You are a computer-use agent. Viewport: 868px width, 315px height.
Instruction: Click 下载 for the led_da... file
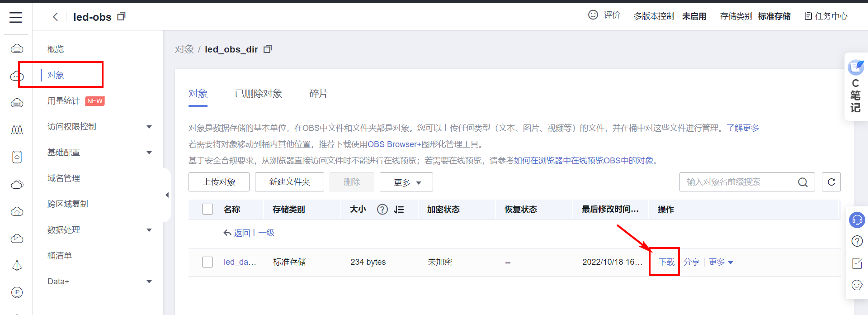click(667, 262)
